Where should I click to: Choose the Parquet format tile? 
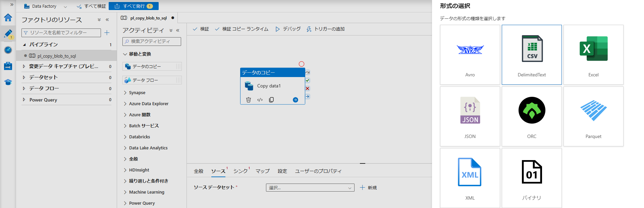[593, 116]
